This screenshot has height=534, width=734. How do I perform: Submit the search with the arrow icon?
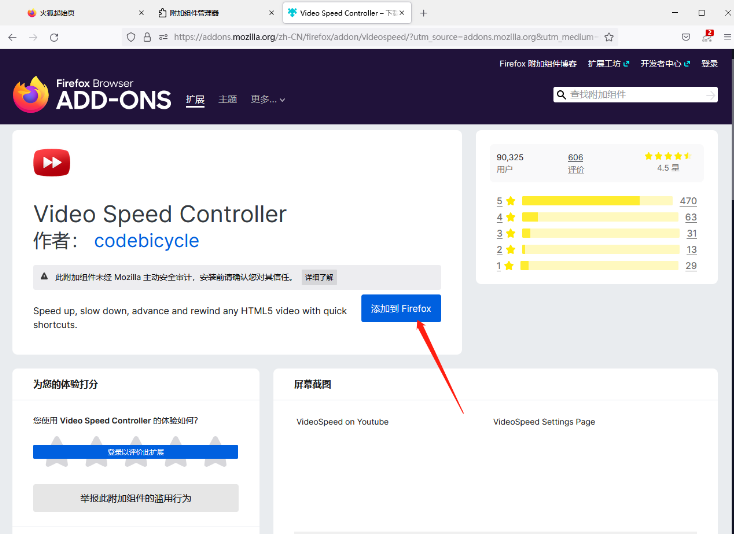(x=711, y=95)
